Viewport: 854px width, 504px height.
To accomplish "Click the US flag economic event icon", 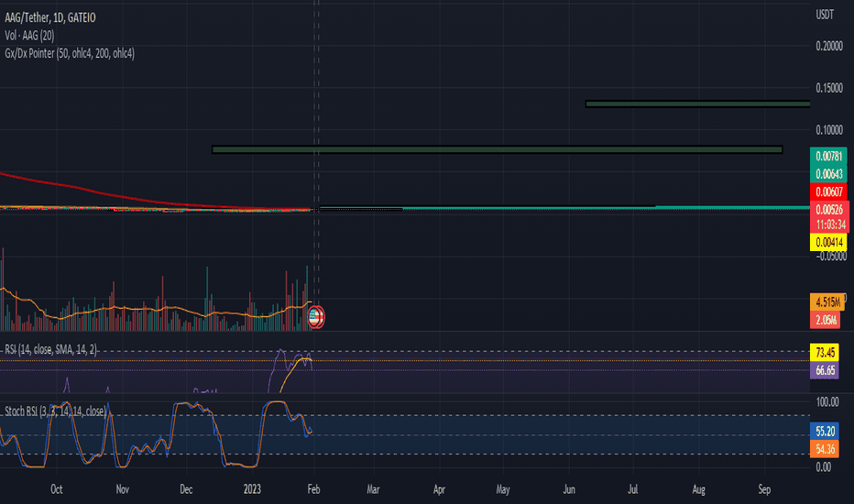I will click(x=316, y=317).
